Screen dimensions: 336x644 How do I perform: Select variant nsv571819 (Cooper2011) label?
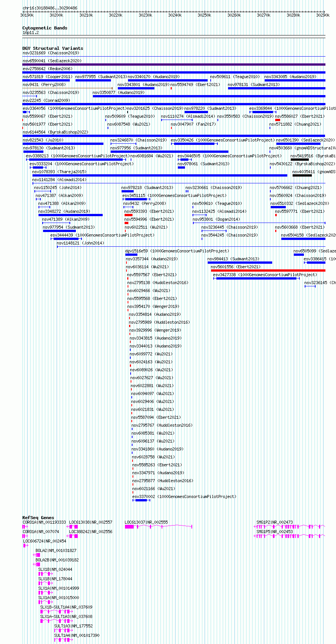pyautogui.click(x=48, y=77)
